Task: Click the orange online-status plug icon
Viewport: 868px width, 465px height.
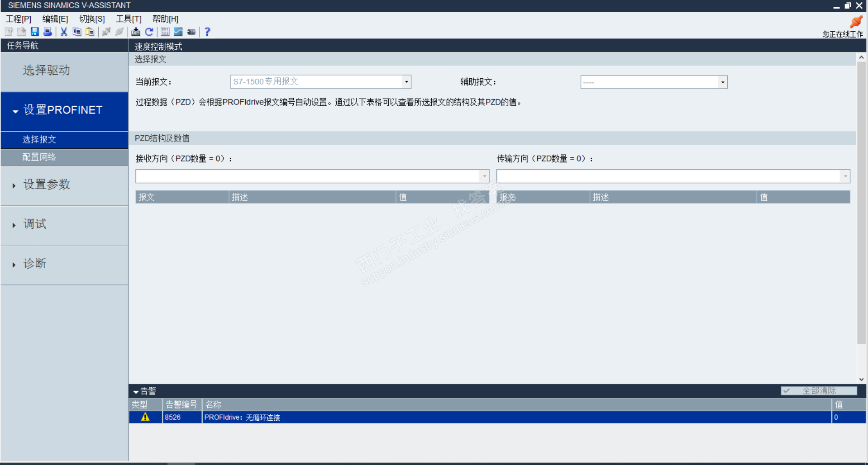Action: point(856,22)
